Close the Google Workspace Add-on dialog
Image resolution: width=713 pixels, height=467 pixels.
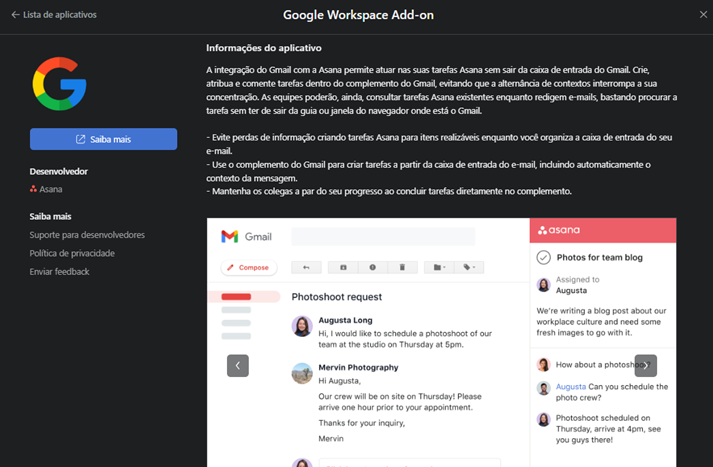pyautogui.click(x=702, y=15)
